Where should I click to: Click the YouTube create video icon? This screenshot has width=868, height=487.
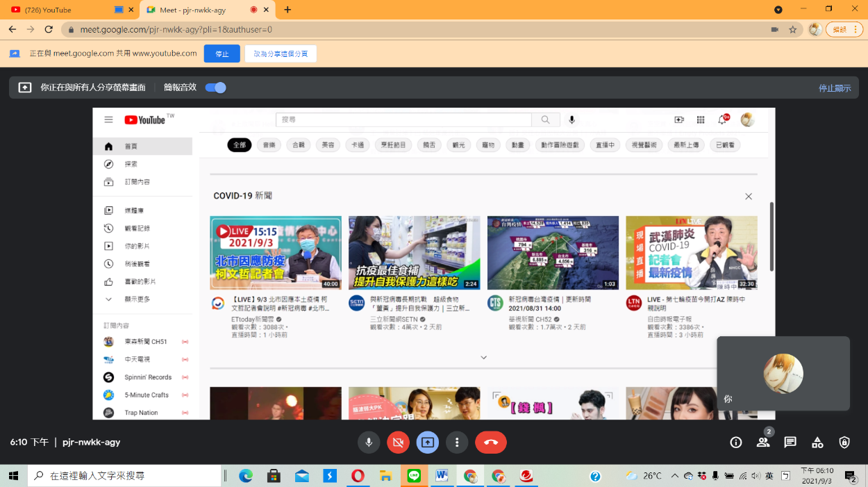679,119
